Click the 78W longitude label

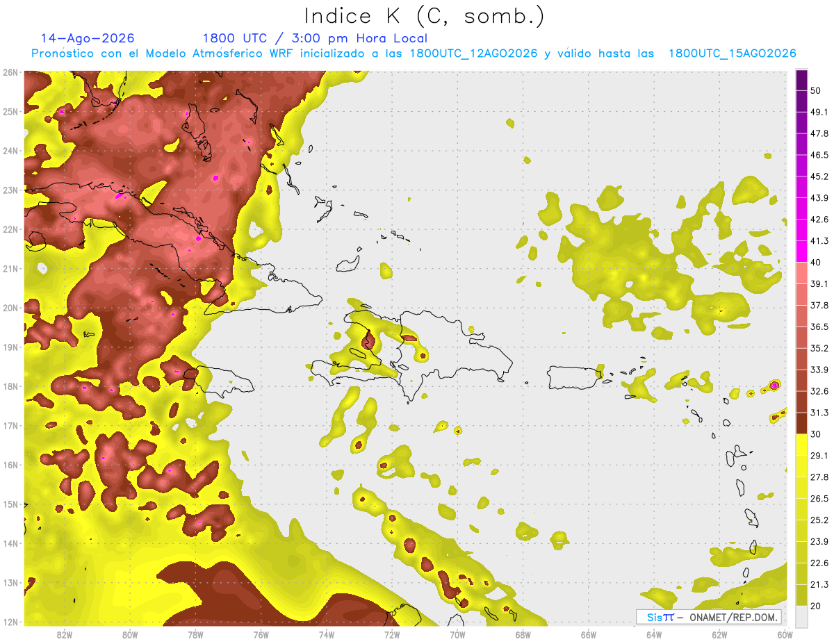(195, 635)
